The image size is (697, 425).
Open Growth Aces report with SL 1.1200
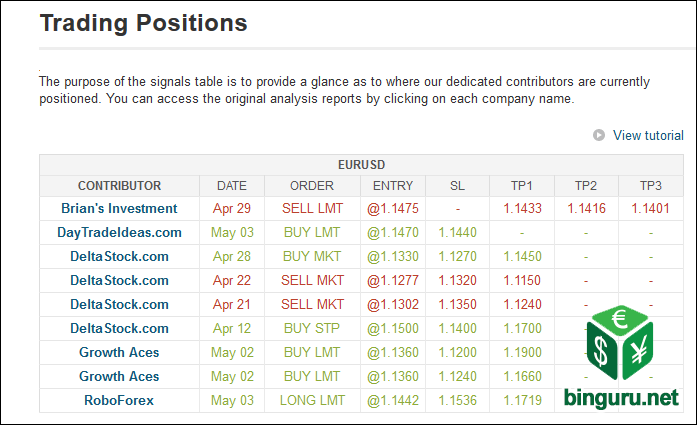tap(119, 352)
